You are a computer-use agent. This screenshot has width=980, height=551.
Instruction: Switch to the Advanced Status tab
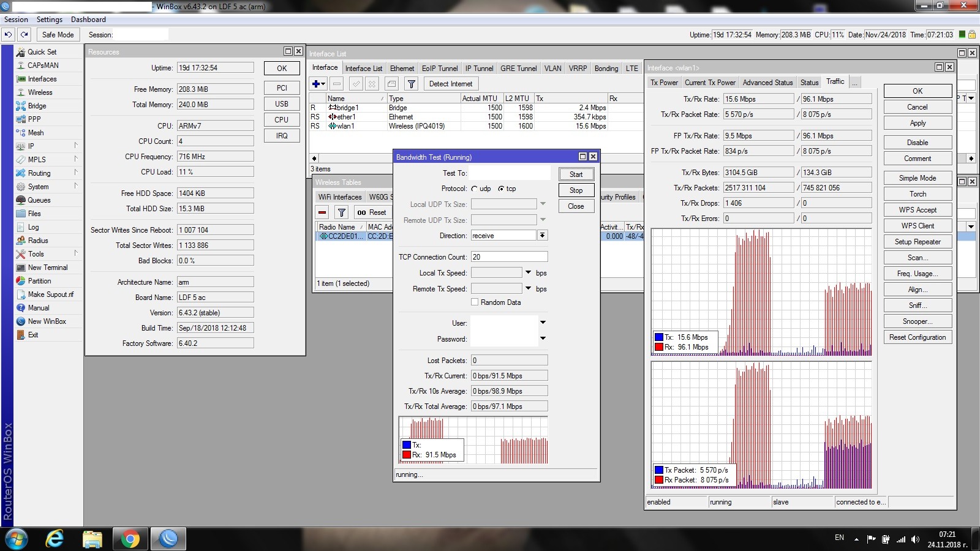pos(767,83)
